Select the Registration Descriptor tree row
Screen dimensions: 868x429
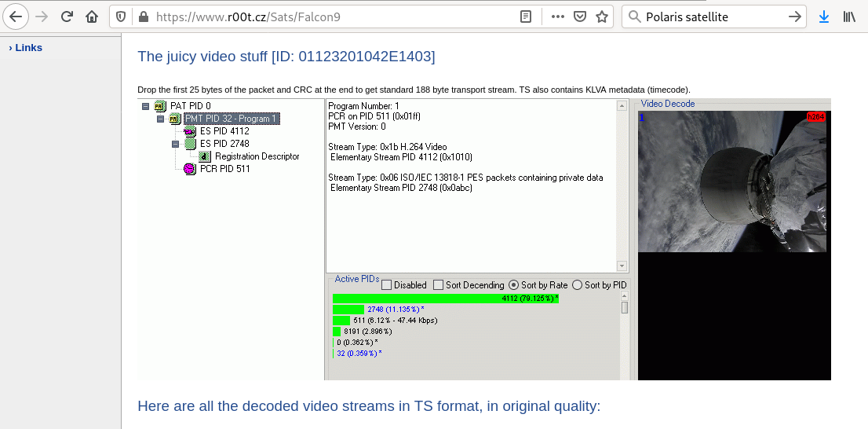pyautogui.click(x=257, y=156)
